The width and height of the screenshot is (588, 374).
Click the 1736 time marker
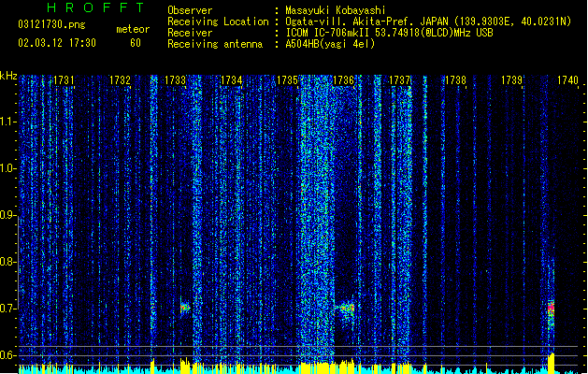[x=343, y=80]
